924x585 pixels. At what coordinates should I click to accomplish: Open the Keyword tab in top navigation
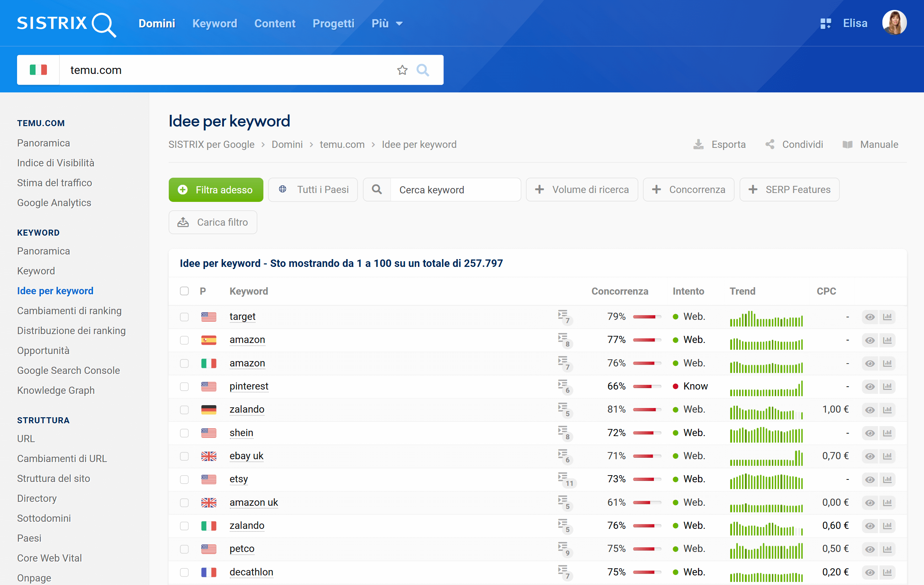pos(215,23)
